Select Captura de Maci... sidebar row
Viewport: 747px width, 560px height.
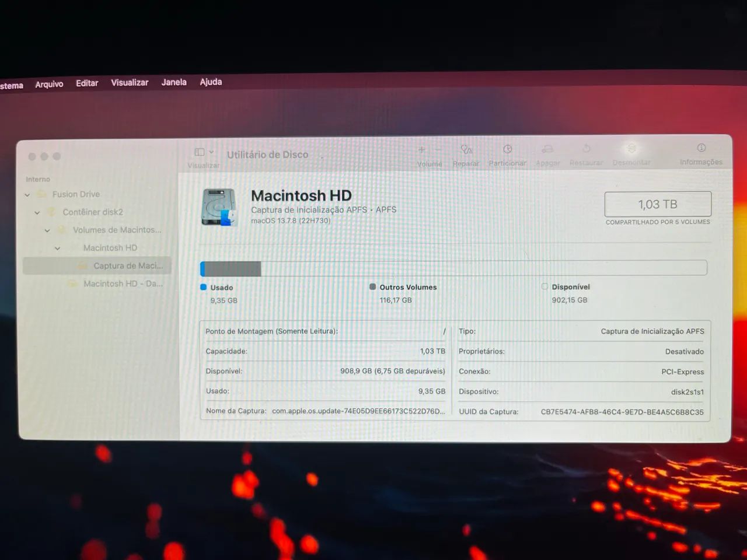coord(97,265)
